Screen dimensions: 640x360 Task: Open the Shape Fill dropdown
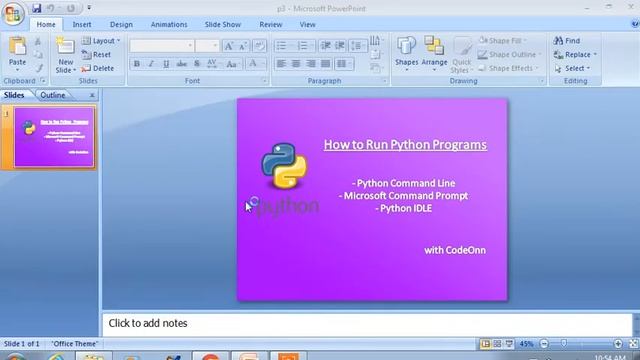point(503,40)
